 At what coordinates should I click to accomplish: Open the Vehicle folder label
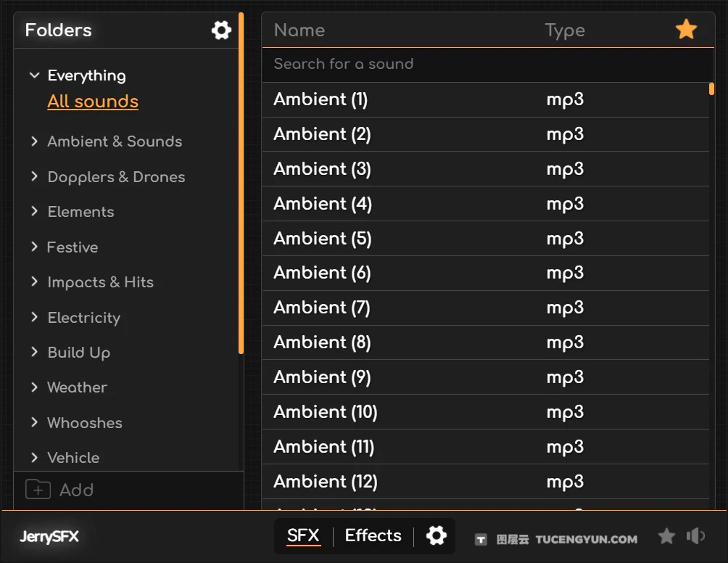point(73,458)
